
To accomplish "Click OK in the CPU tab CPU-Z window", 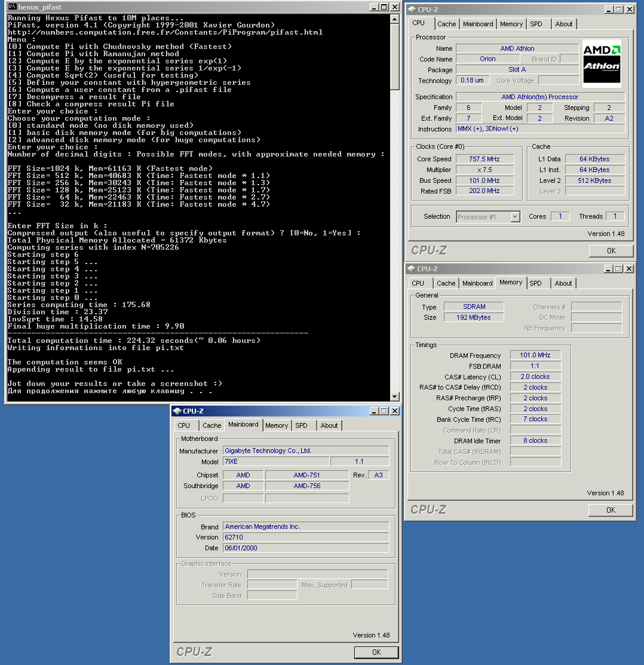I will pyautogui.click(x=611, y=251).
